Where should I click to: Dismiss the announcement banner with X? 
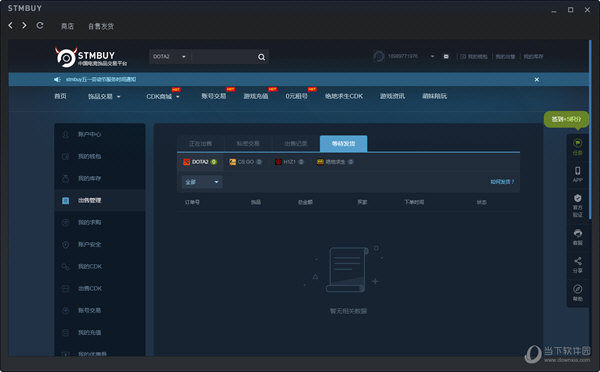pyautogui.click(x=536, y=80)
